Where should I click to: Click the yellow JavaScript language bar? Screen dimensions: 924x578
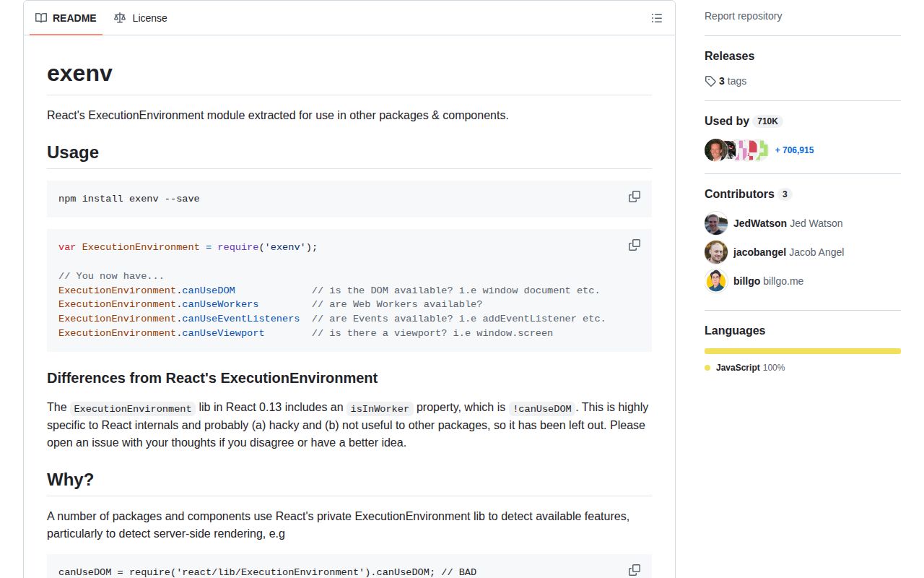pyautogui.click(x=803, y=351)
